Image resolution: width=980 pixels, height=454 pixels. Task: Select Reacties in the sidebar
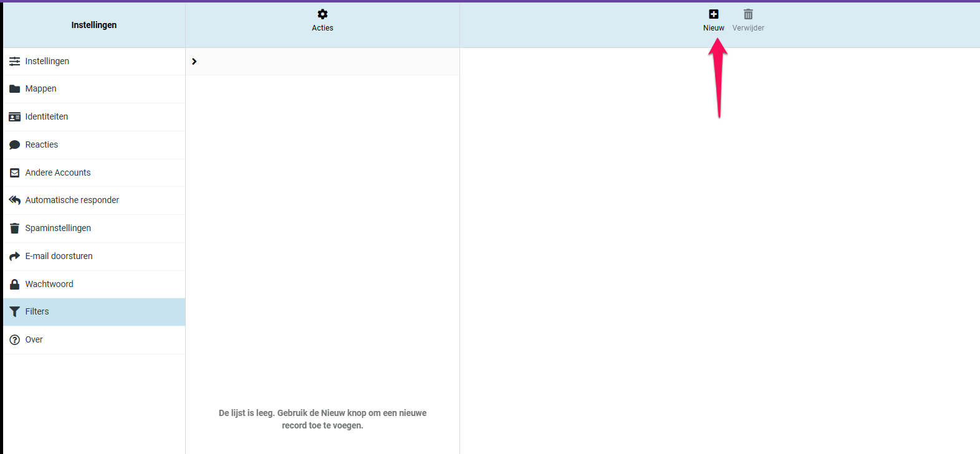pyautogui.click(x=94, y=145)
